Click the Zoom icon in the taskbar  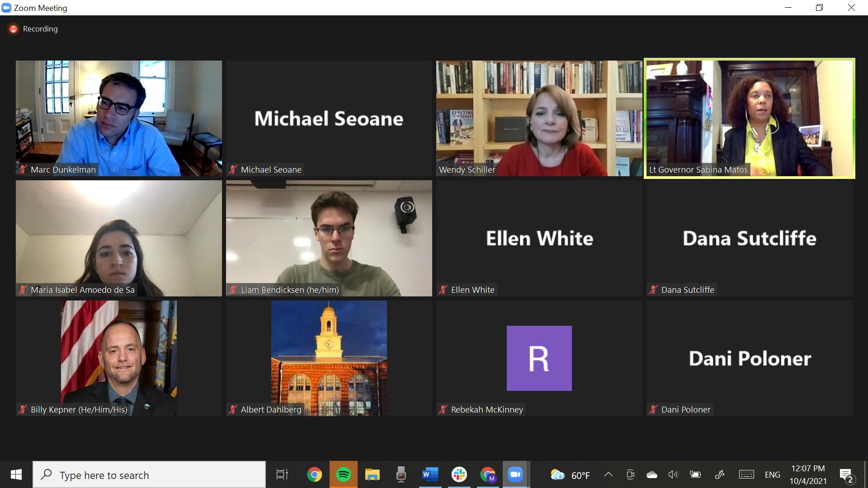click(515, 474)
